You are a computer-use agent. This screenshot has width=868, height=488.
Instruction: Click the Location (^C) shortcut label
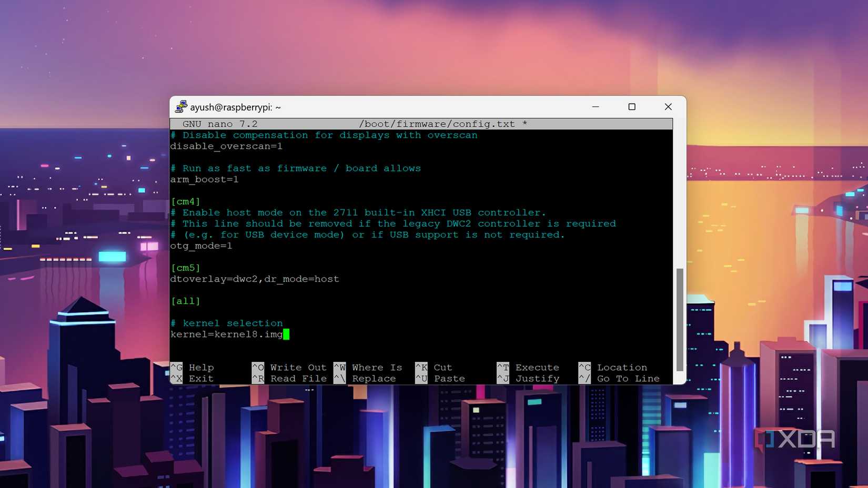621,367
